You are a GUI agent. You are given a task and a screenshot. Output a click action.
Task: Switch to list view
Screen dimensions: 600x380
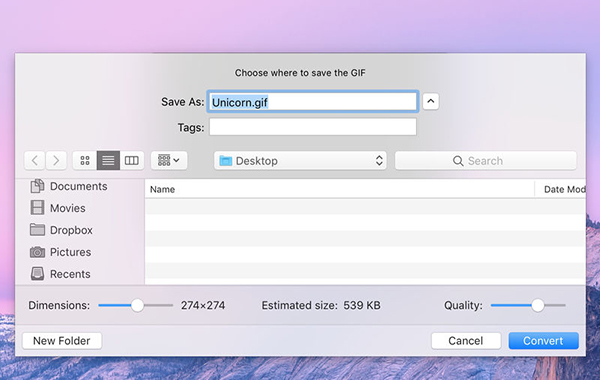click(x=108, y=160)
